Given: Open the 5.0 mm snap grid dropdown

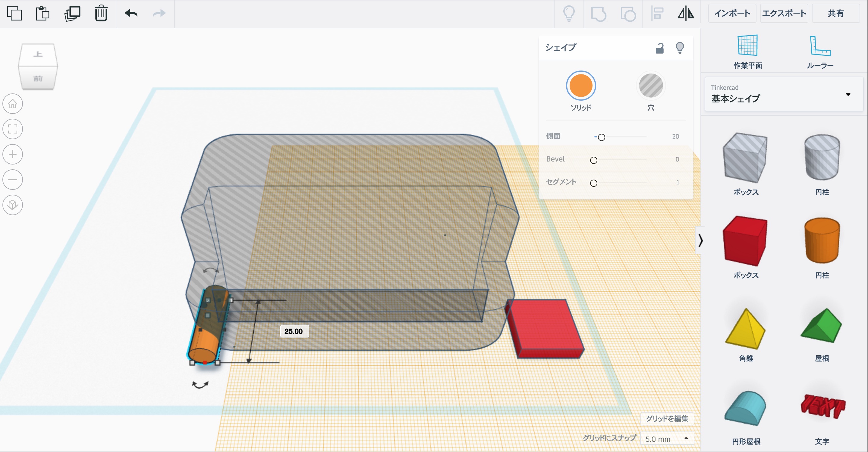Looking at the screenshot, I should (666, 439).
